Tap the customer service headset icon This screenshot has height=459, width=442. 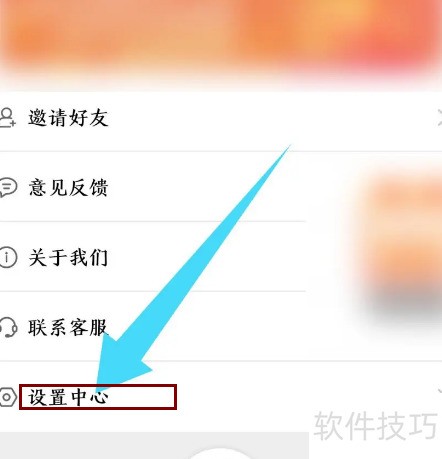(8, 327)
